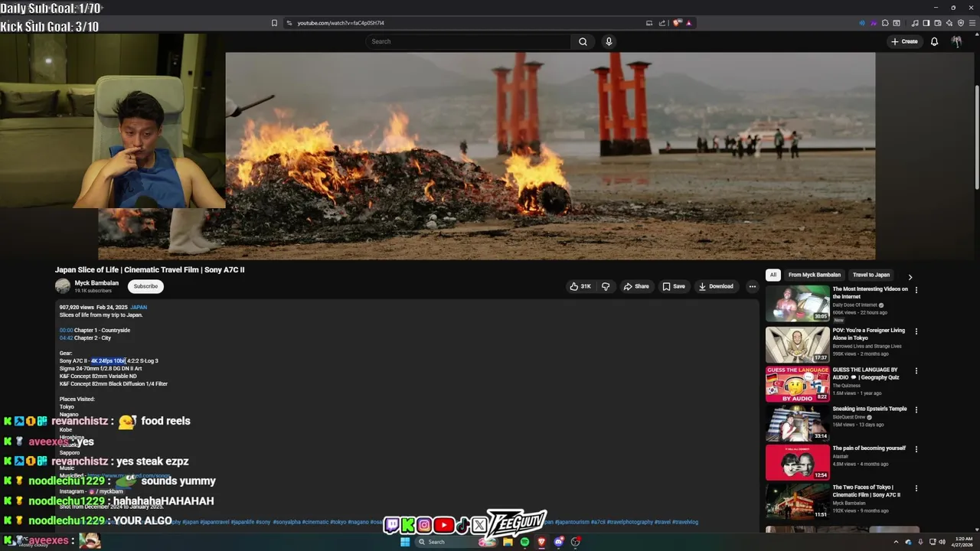This screenshot has width=980, height=551.
Task: Bookmark page with the bookmark icon
Action: (x=274, y=23)
